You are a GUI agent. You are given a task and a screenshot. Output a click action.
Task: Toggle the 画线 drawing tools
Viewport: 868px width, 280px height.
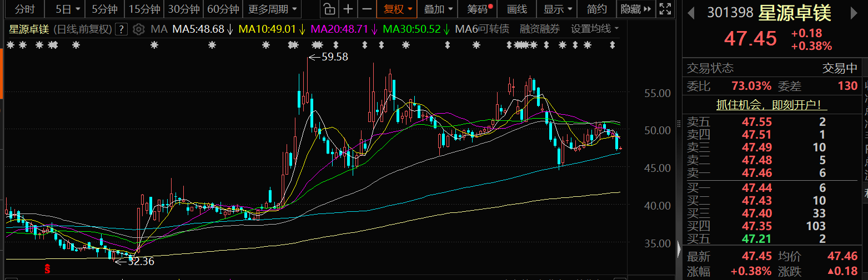(516, 9)
